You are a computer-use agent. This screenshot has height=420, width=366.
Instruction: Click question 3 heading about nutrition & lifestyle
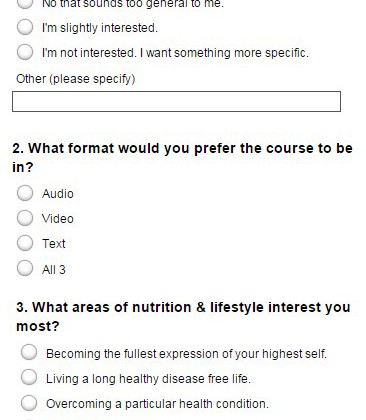(x=183, y=316)
